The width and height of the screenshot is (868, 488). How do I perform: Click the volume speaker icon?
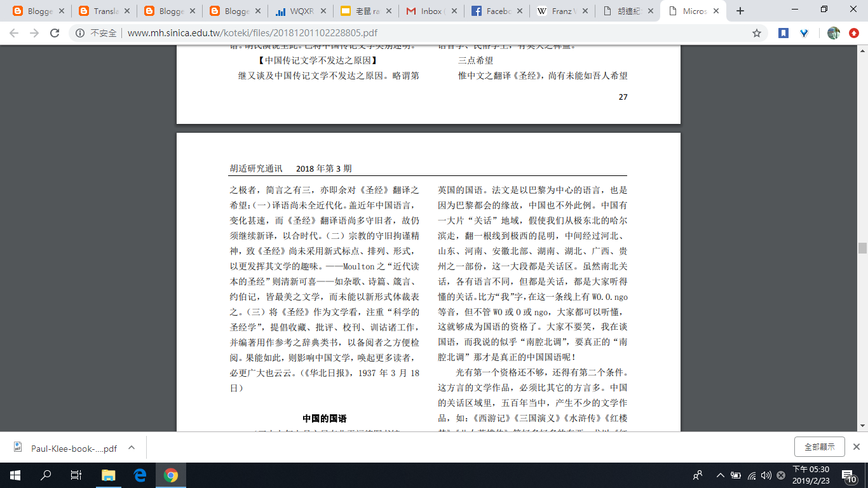[x=766, y=475]
